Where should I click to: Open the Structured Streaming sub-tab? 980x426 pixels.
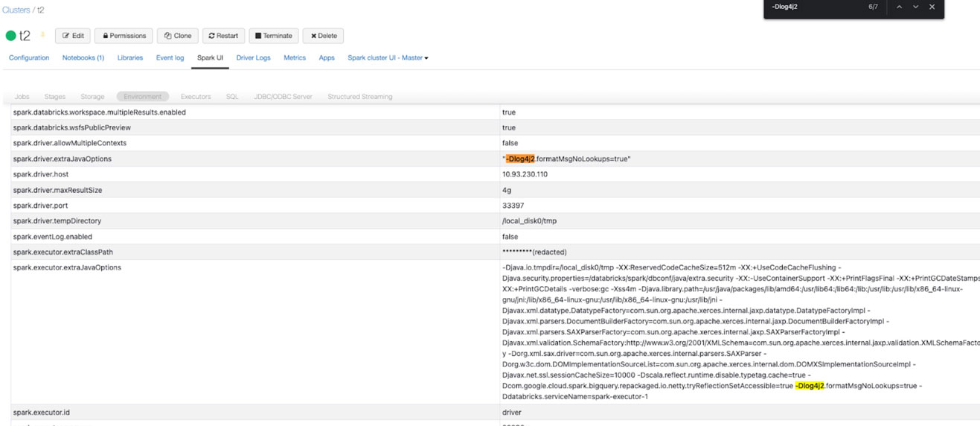pyautogui.click(x=359, y=97)
